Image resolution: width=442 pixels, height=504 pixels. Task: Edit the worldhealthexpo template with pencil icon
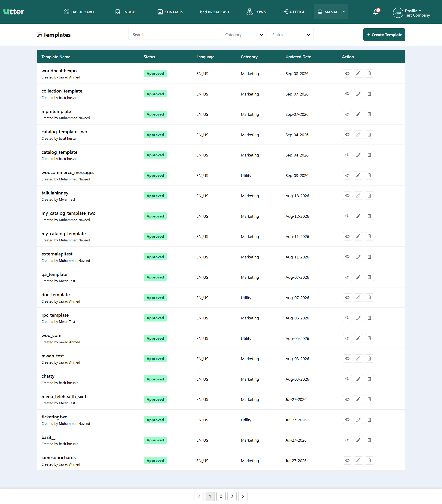click(358, 73)
